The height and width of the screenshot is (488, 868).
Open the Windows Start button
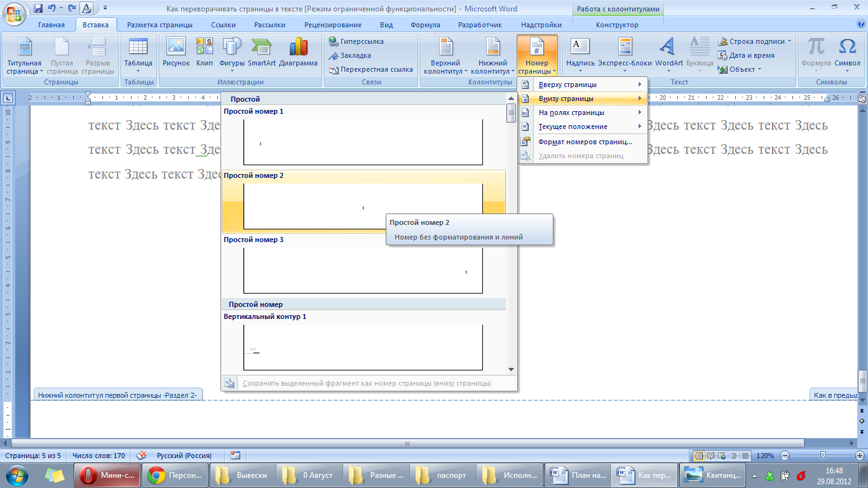pyautogui.click(x=16, y=475)
